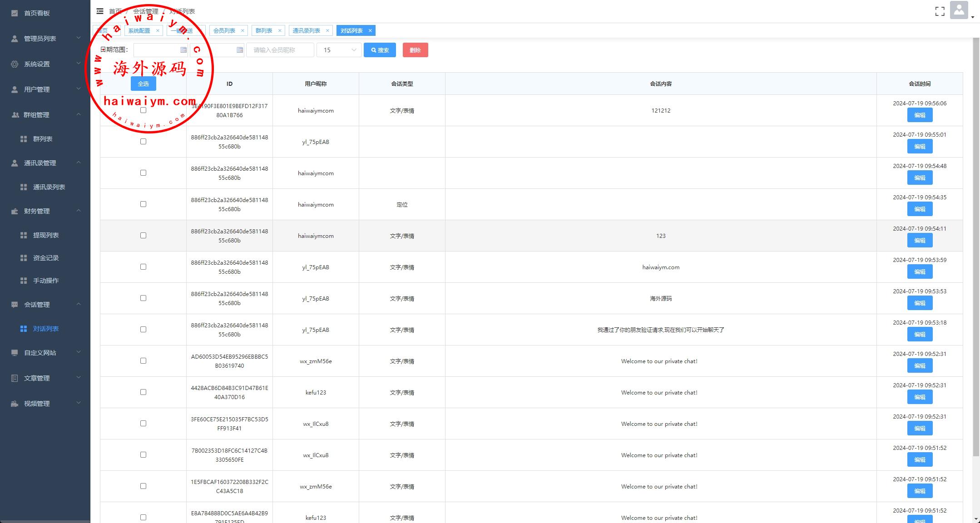Click the blue 搜索 button

pos(380,50)
